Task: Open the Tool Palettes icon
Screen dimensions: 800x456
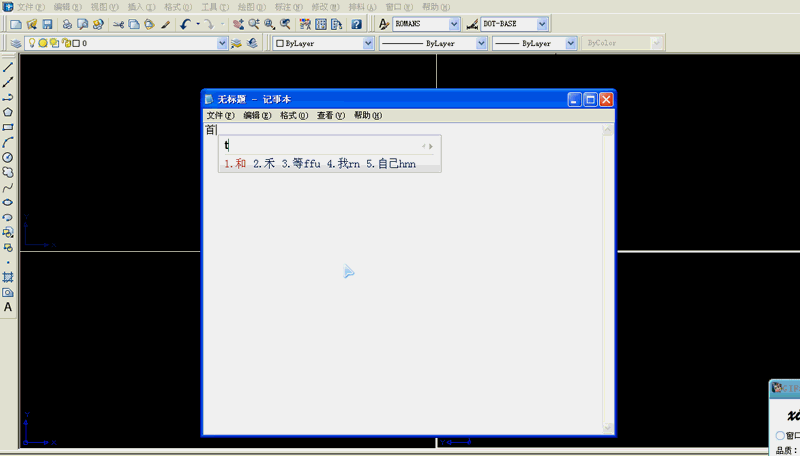Action: [337, 24]
